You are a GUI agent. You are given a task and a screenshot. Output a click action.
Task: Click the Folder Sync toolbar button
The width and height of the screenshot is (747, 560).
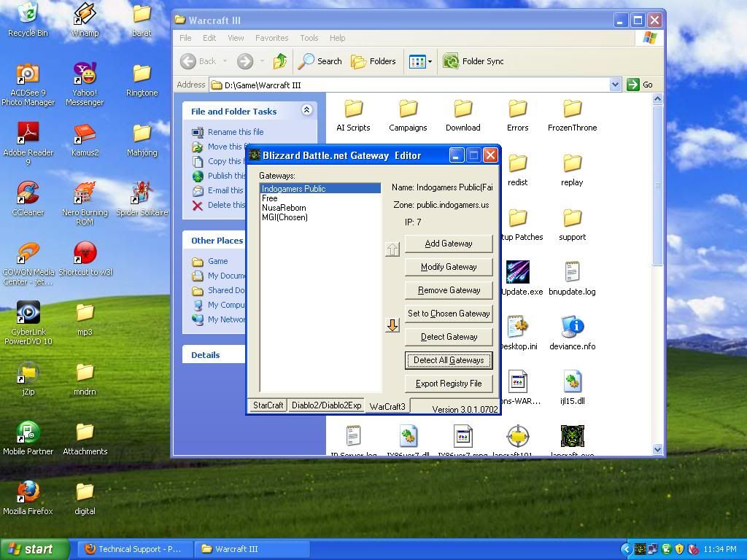pos(473,61)
